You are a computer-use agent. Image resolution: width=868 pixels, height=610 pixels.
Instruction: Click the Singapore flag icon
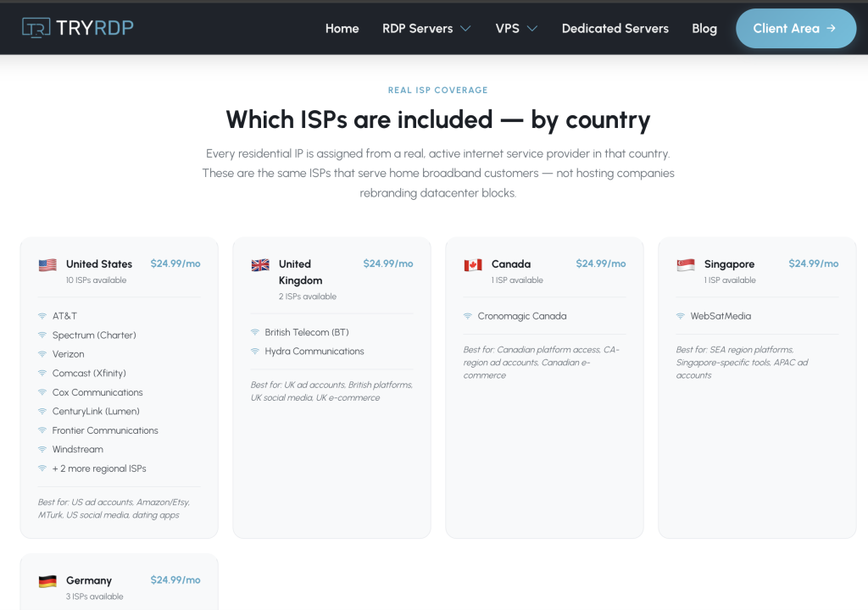(x=685, y=264)
